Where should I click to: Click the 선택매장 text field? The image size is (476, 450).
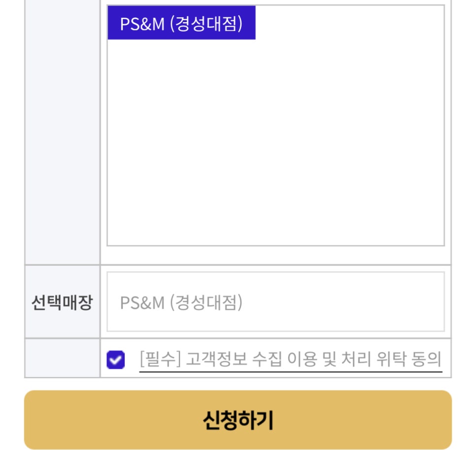pyautogui.click(x=275, y=302)
